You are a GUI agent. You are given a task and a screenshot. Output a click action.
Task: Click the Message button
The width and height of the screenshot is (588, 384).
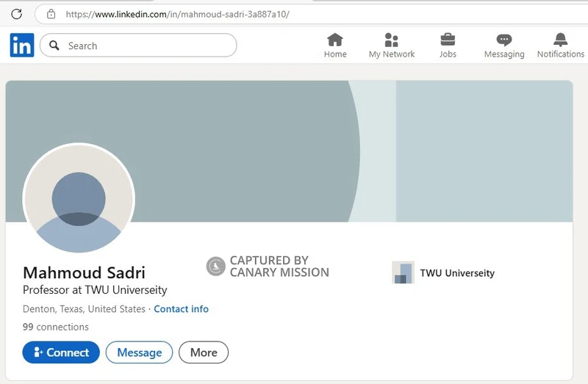coord(139,352)
